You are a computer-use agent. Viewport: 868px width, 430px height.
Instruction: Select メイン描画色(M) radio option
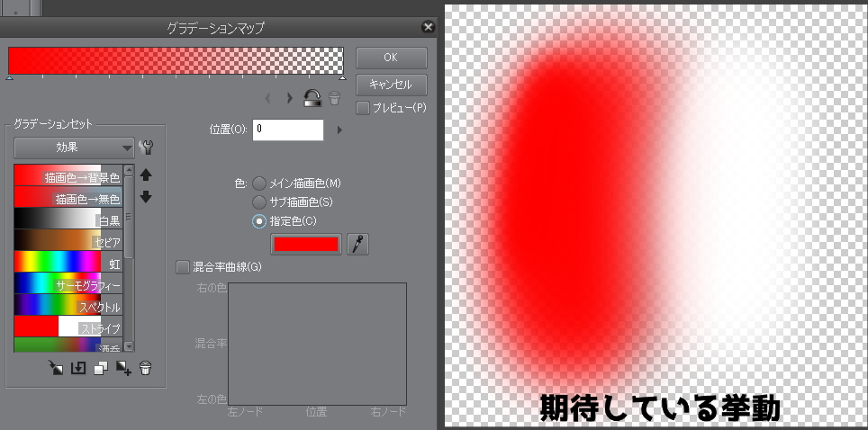point(259,184)
